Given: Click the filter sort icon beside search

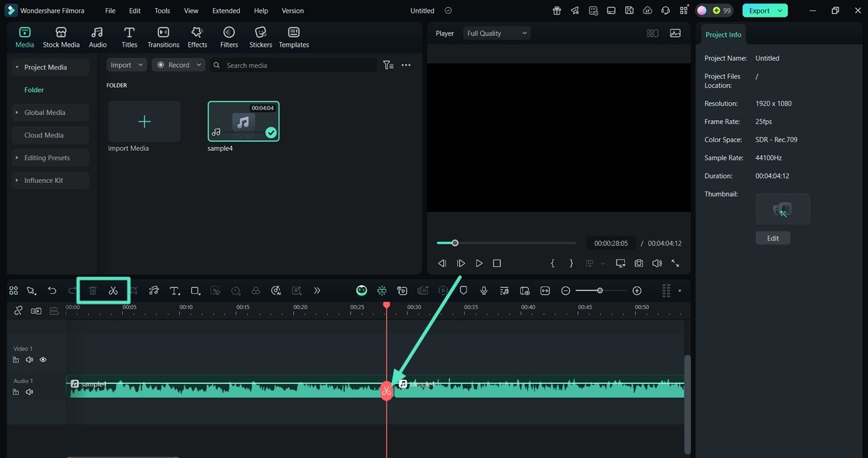Looking at the screenshot, I should (x=388, y=65).
